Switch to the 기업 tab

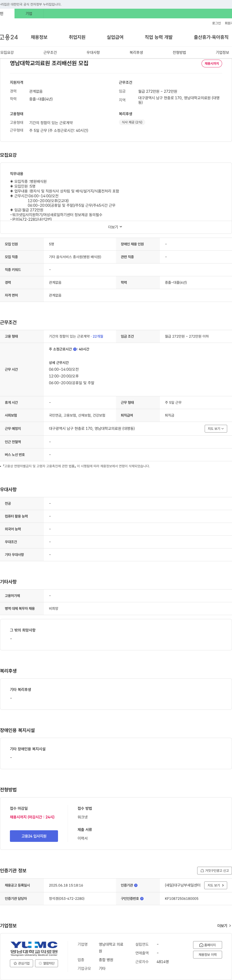(29, 14)
